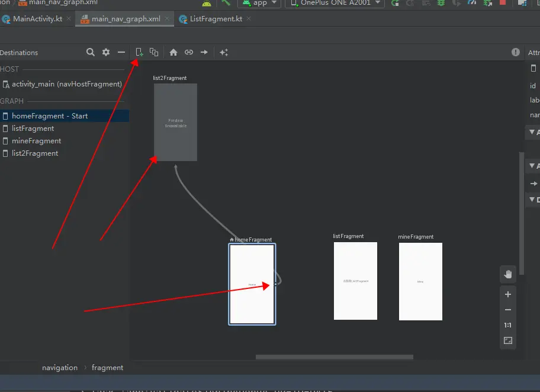The image size is (540, 392).
Task: Zoom in on the navigation graph
Action: (x=507, y=294)
